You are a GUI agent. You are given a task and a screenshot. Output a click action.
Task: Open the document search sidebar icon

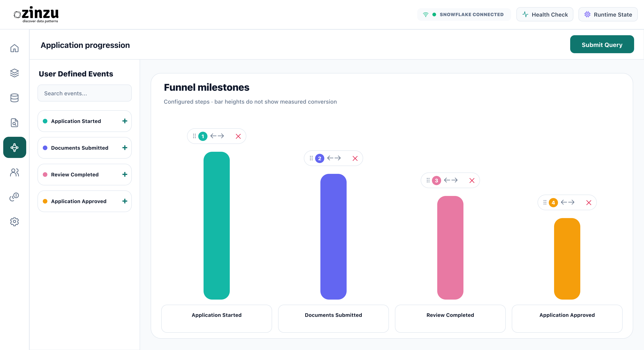coord(14,123)
